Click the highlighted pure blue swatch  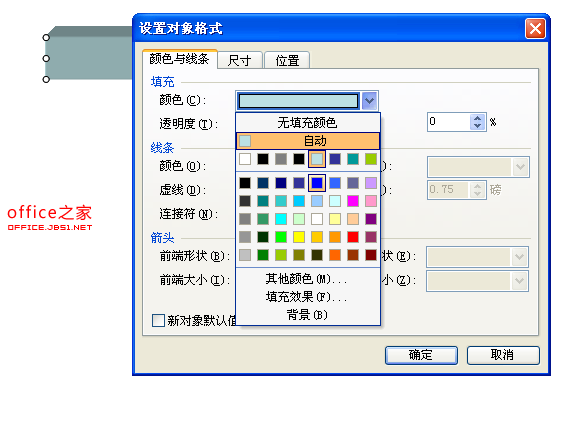[x=317, y=183]
